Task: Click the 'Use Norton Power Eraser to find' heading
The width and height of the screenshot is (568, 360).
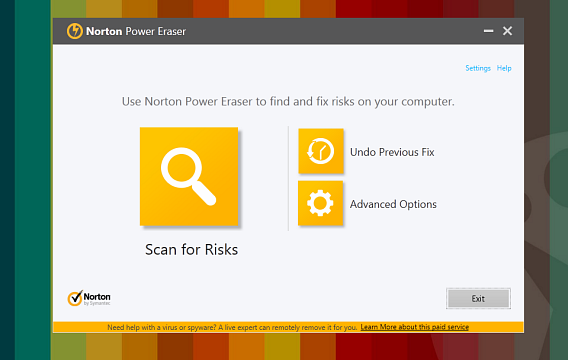Action: point(288,101)
